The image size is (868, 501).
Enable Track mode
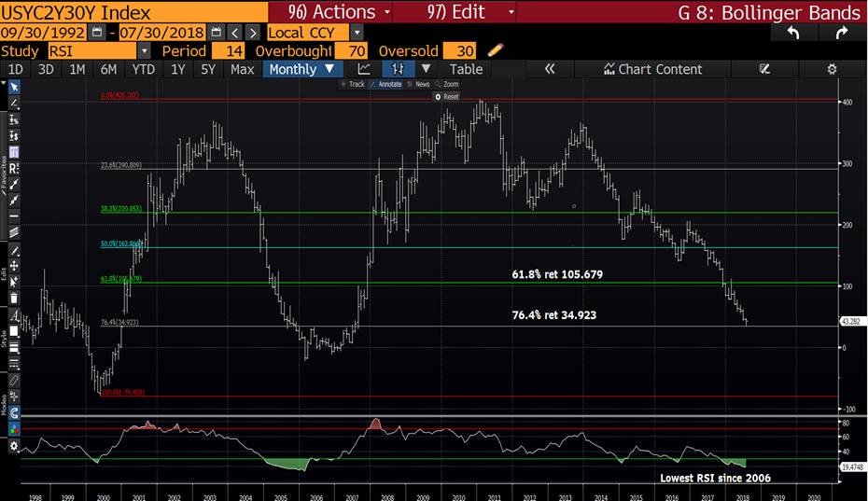352,84
